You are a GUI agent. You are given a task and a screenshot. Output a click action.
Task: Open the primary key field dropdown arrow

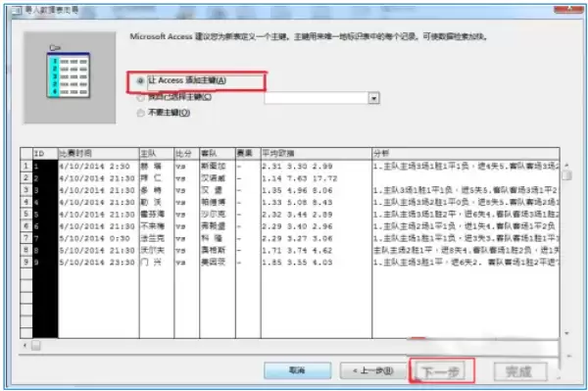pyautogui.click(x=374, y=98)
